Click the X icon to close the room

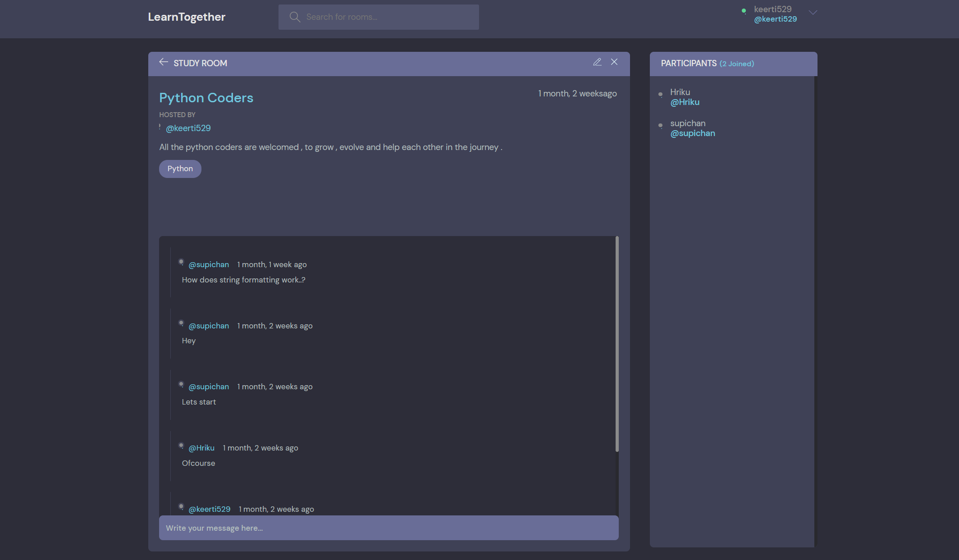pos(614,62)
